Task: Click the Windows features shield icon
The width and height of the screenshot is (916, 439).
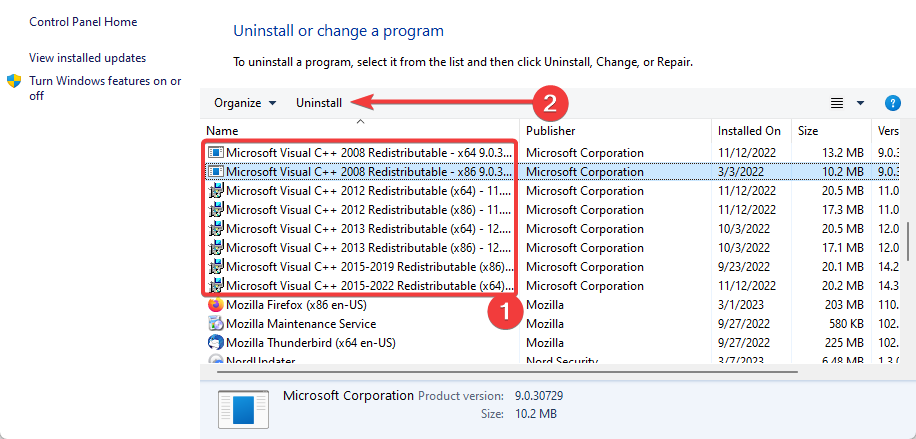Action: pyautogui.click(x=14, y=81)
